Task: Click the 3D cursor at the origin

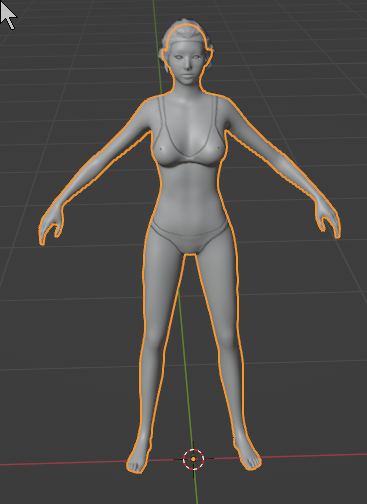Action: click(x=194, y=459)
